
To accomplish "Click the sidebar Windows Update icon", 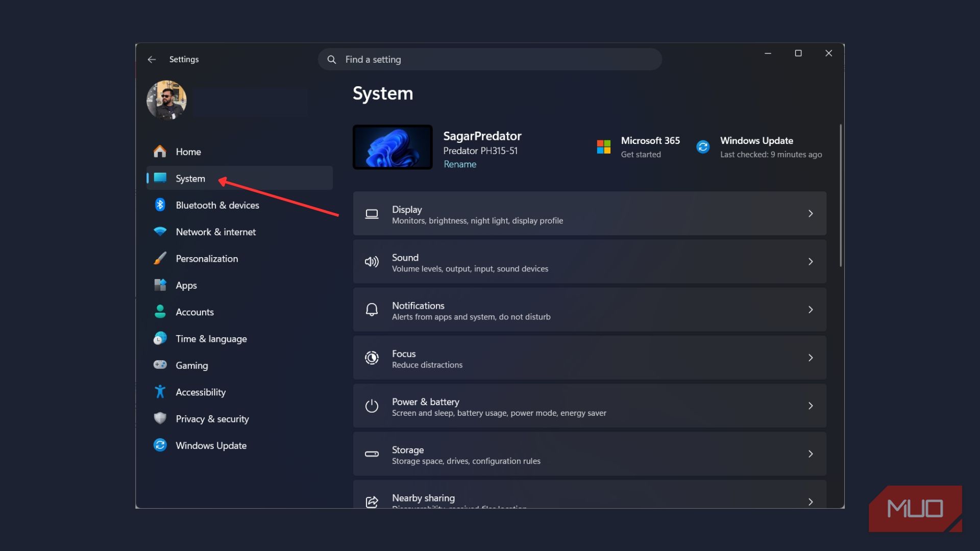I will (160, 445).
